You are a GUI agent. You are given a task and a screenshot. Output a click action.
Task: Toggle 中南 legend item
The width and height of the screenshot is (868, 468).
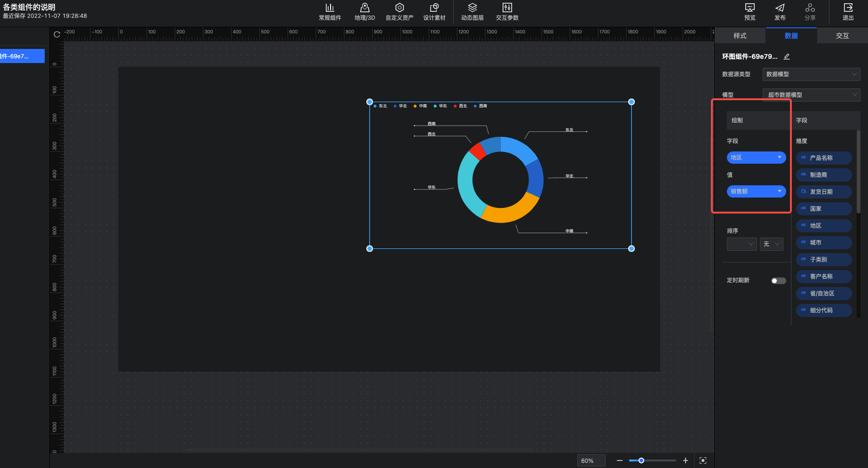click(420, 106)
